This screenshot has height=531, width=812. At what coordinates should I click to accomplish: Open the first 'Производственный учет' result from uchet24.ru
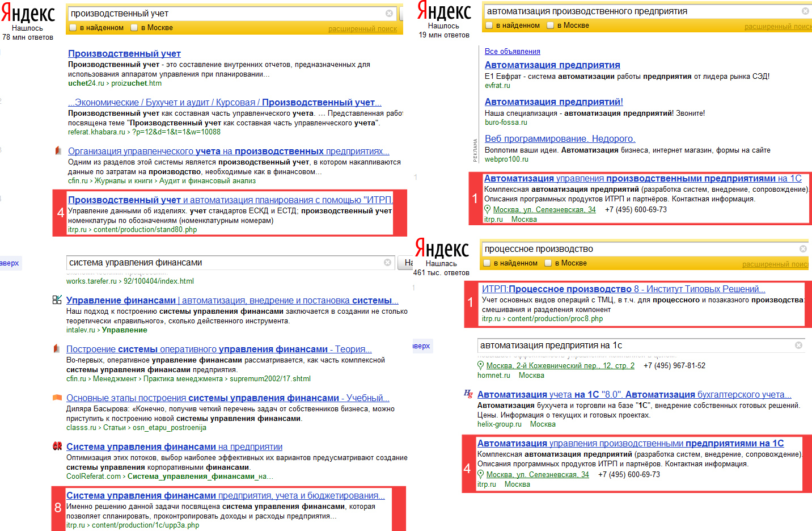(124, 53)
